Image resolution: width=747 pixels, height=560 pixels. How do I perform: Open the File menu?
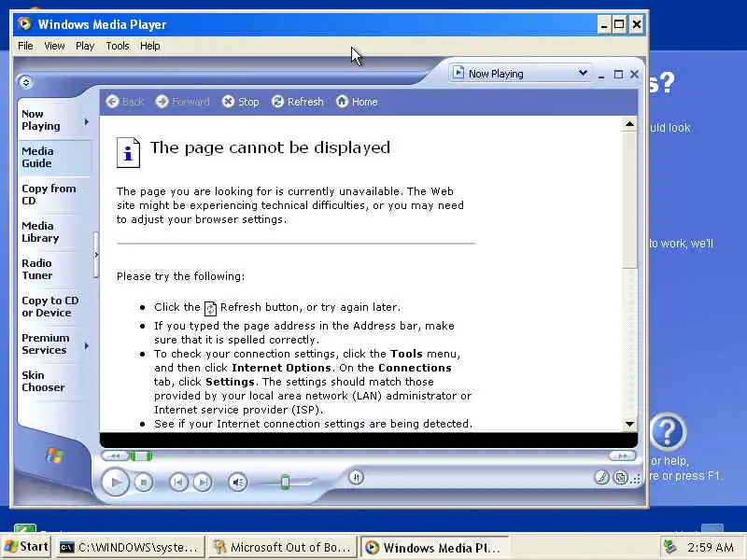tap(25, 46)
